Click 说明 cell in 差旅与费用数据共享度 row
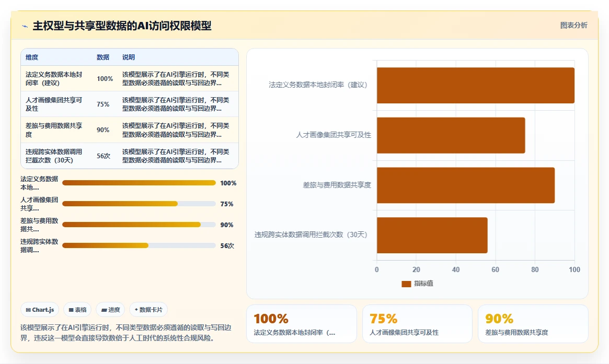The width and height of the screenshot is (609, 364). coord(176,130)
